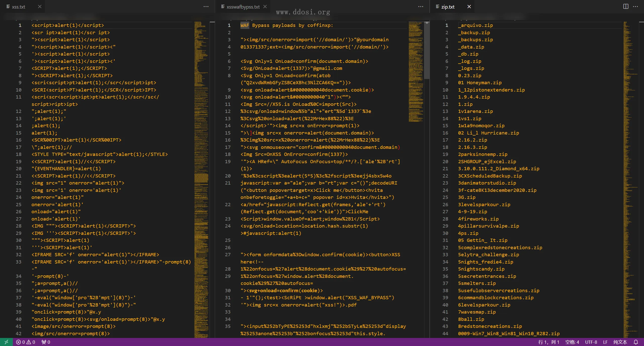Open the remote window indicator in status bar
This screenshot has width=644, height=346.
coord(6,342)
